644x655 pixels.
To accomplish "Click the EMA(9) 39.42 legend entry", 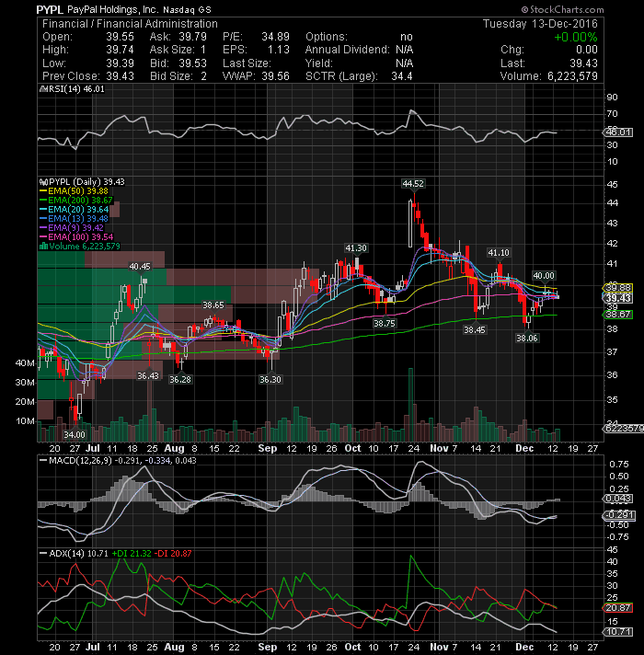I will (x=72, y=227).
